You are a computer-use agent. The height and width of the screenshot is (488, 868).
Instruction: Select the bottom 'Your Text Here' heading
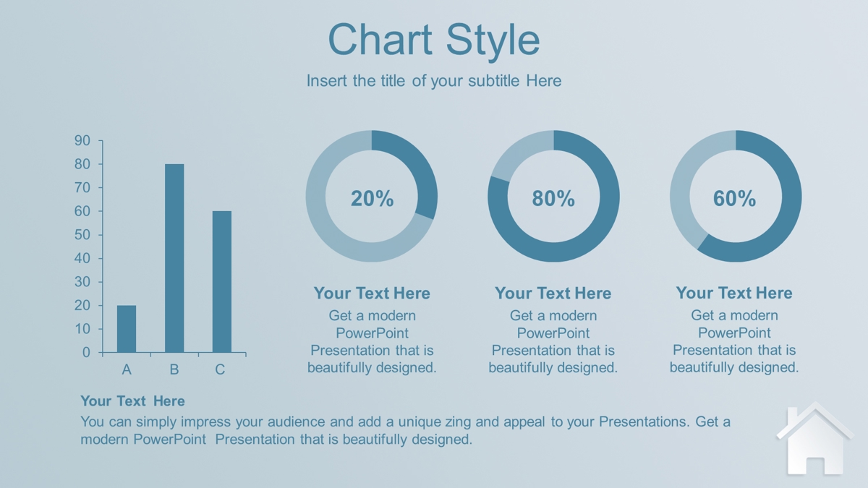click(x=132, y=401)
